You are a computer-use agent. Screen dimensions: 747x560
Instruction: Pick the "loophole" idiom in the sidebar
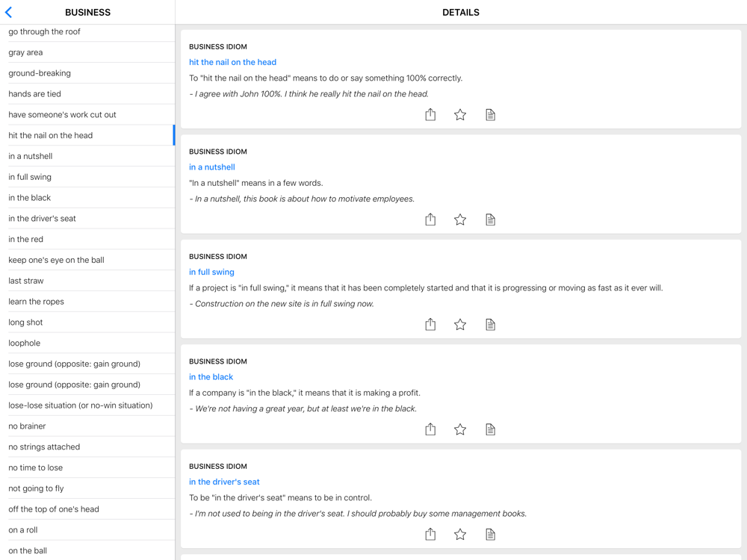[x=25, y=343]
